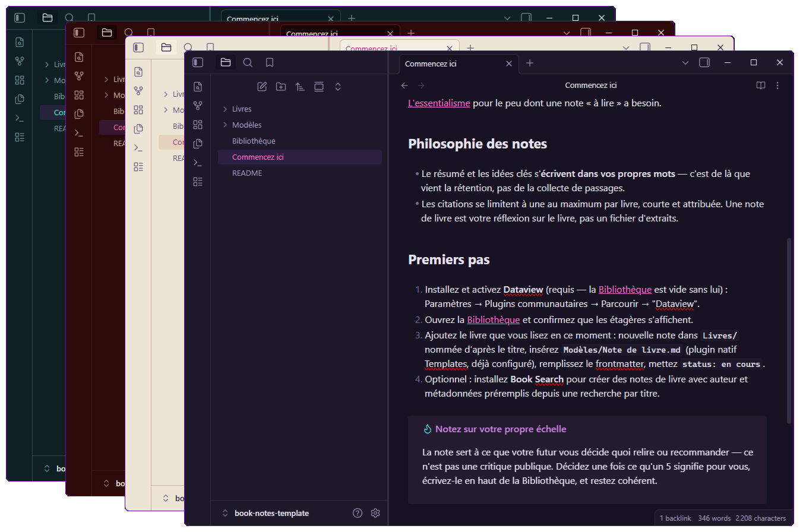Open the graph view ribbon icon
800x532 pixels.
click(198, 106)
